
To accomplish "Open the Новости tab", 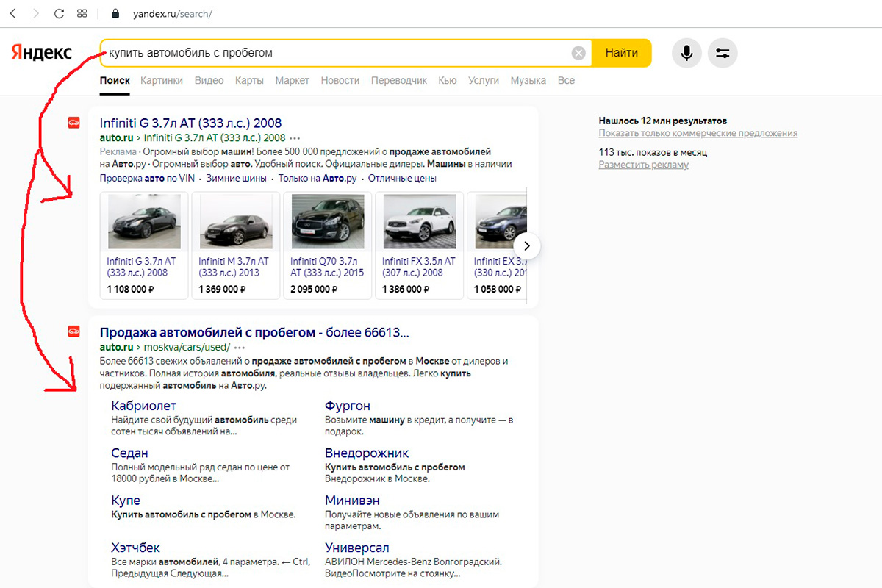I will tap(340, 80).
